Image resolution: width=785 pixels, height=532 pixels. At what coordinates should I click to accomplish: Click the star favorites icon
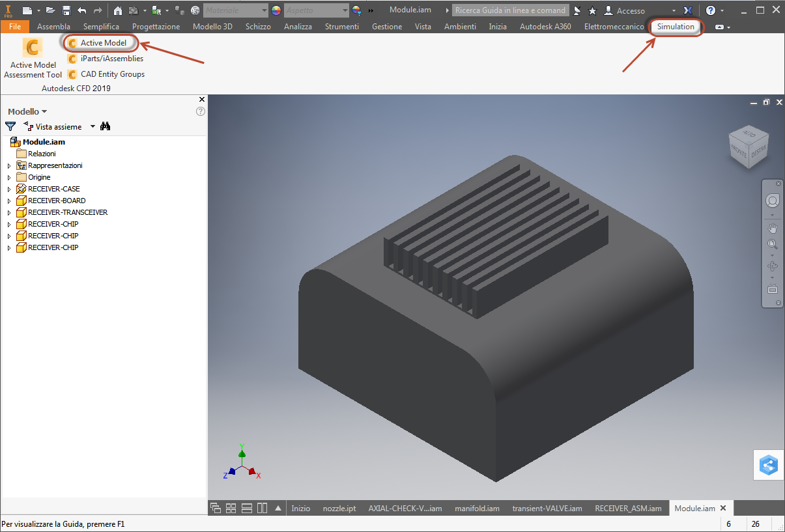pos(592,10)
